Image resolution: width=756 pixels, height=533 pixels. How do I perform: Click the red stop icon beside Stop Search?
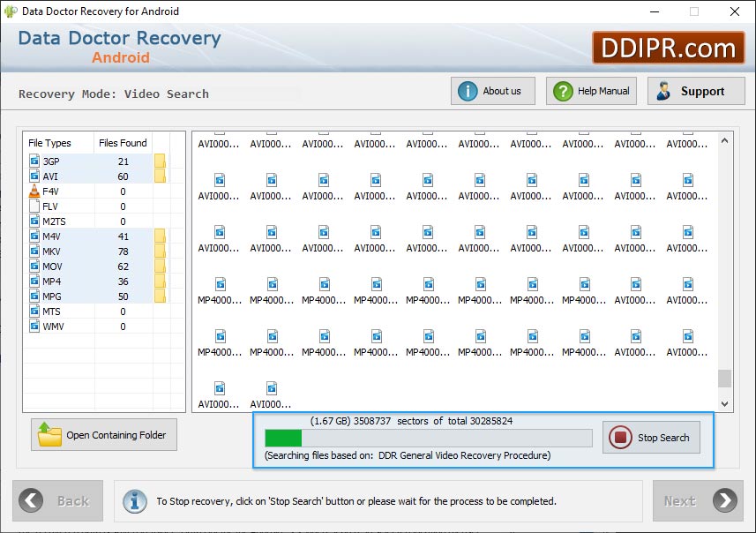620,438
